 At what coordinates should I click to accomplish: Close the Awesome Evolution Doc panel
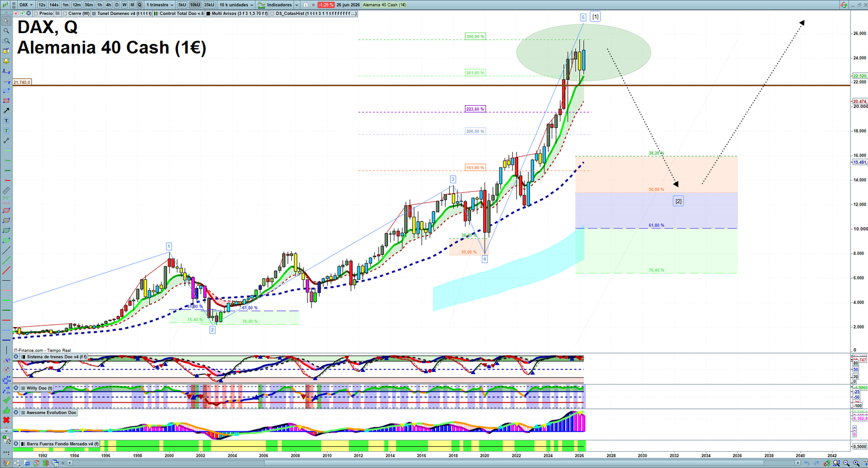16,413
